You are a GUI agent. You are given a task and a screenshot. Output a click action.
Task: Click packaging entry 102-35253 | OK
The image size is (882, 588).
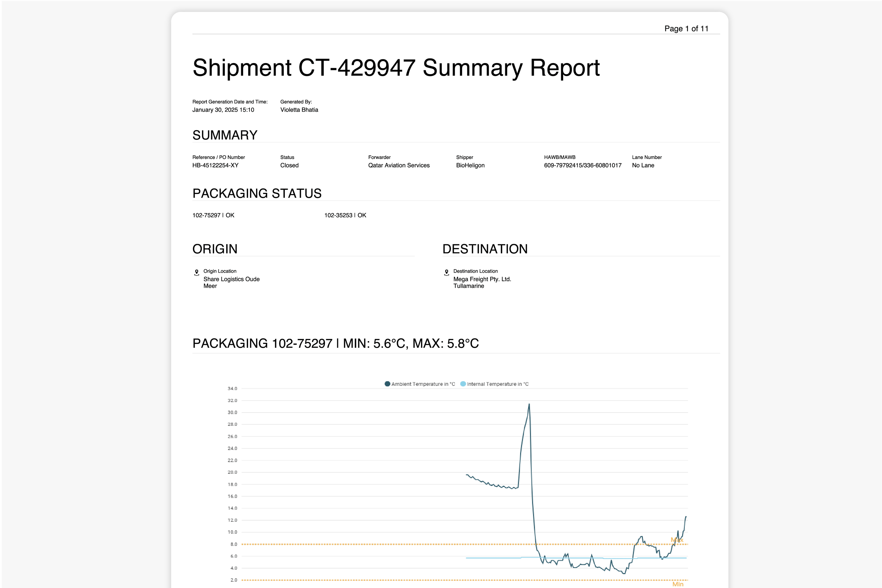pyautogui.click(x=345, y=215)
